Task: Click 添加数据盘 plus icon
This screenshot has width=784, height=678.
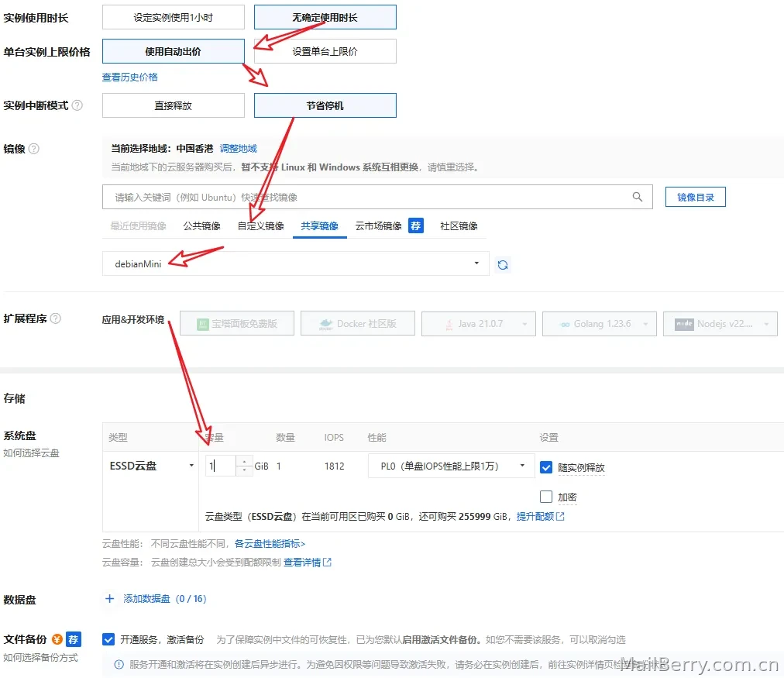Action: tap(110, 598)
